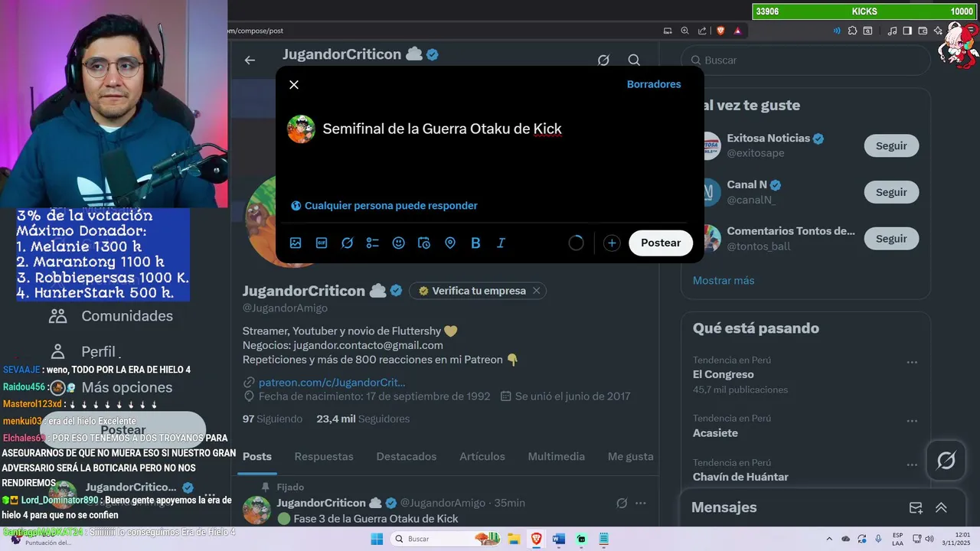The width and height of the screenshot is (980, 551).
Task: Open Leo AI sparkle icon
Action: [938, 31]
